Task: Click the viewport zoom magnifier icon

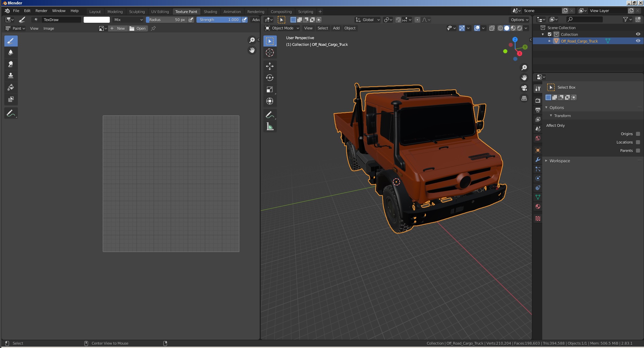Action: click(524, 68)
